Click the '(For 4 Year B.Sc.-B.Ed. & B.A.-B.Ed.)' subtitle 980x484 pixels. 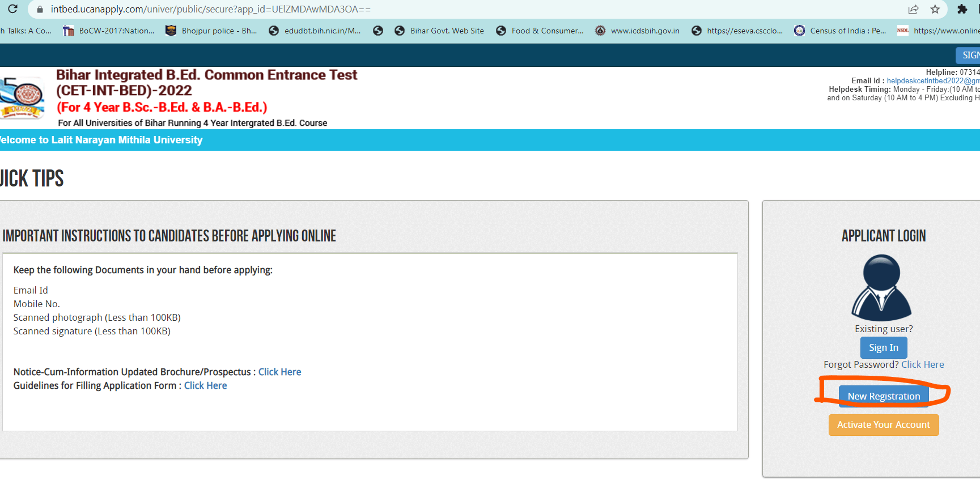coord(162,107)
